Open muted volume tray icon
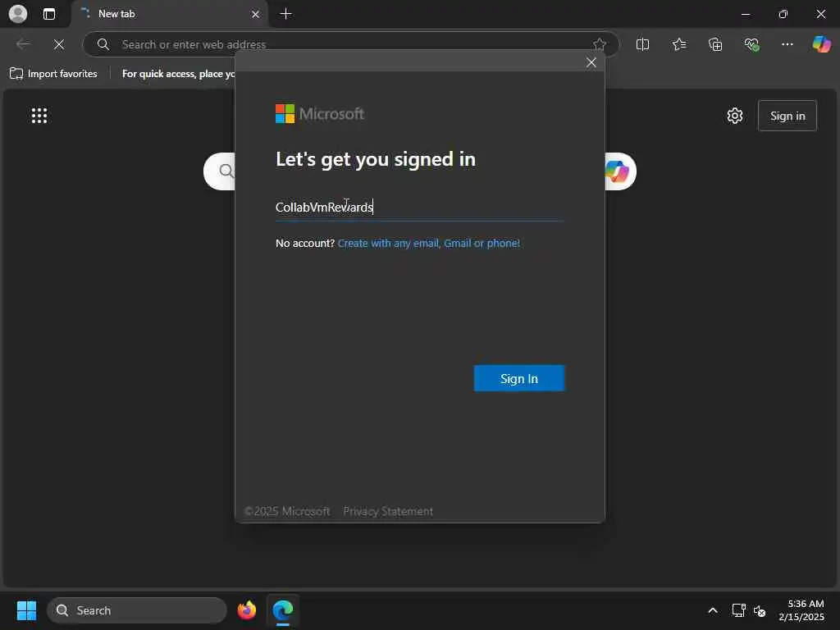This screenshot has height=630, width=840. click(760, 610)
